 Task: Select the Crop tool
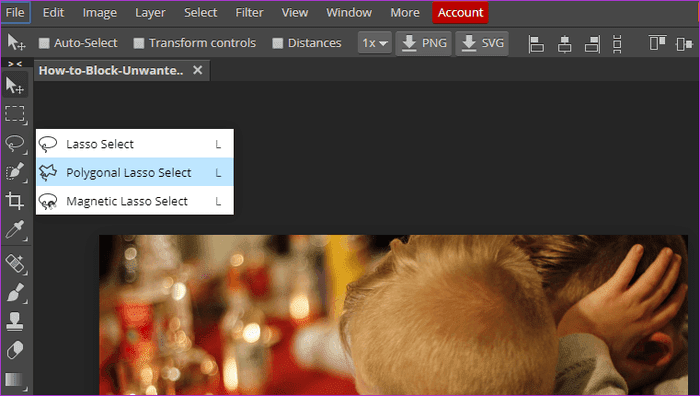[15, 201]
